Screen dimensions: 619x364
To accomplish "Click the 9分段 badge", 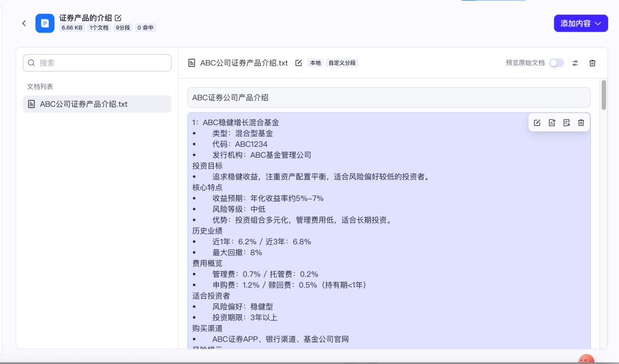I will click(x=123, y=28).
